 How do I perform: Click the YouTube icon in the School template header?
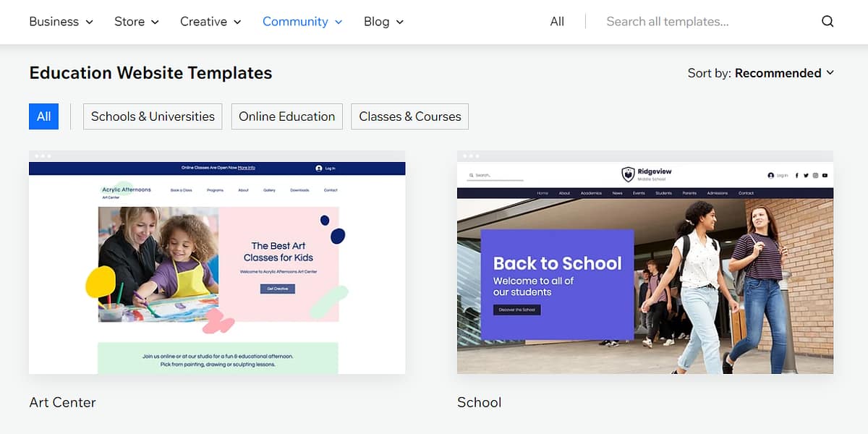(x=825, y=175)
